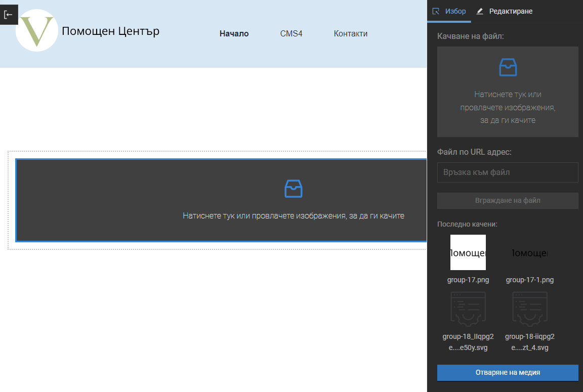Select the group-18_llqpg2 e50y.svg file icon
This screenshot has width=583, height=392.
468,308
